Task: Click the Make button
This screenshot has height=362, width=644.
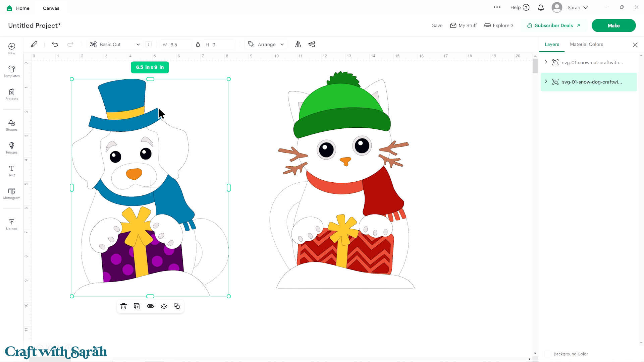Action: pos(613,25)
